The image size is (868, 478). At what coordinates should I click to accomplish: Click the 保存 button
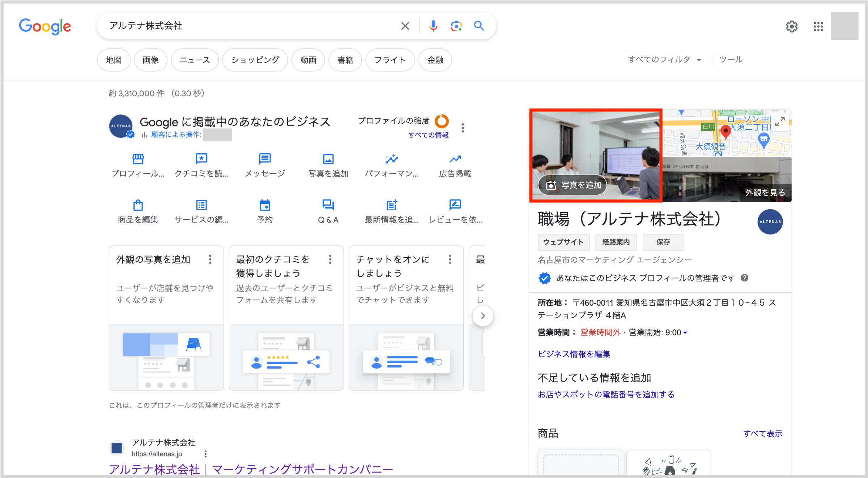(663, 242)
